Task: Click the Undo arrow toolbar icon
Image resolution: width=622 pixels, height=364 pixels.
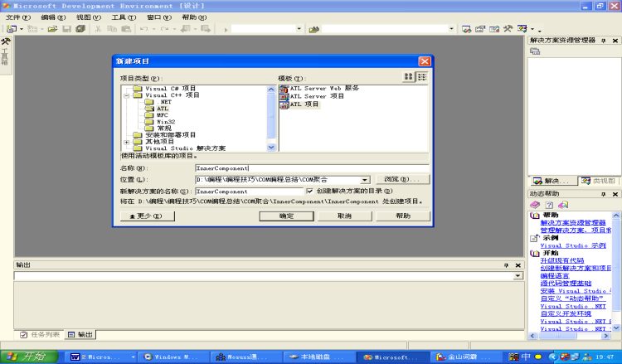Action: tap(144, 29)
